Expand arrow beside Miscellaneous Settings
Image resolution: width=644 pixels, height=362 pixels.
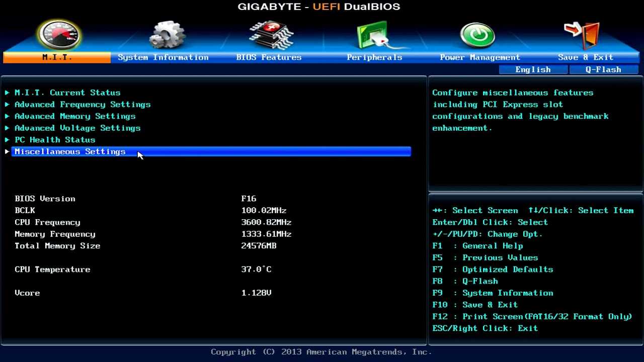[7, 151]
